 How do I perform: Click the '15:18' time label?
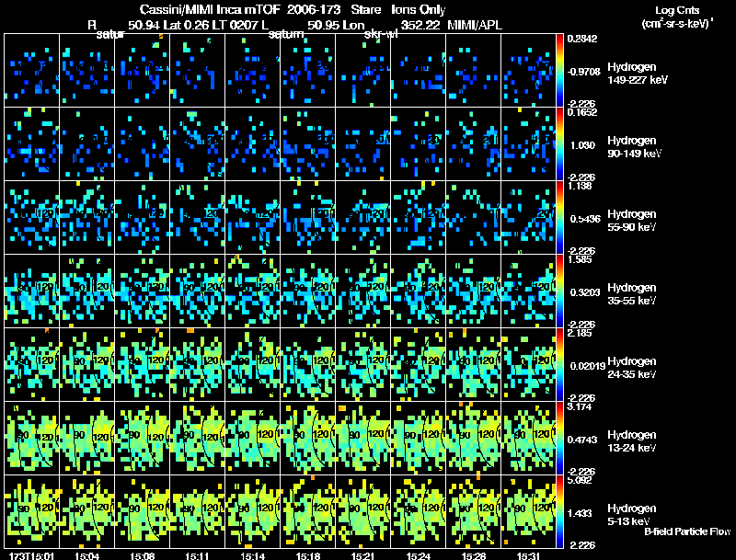point(308,556)
